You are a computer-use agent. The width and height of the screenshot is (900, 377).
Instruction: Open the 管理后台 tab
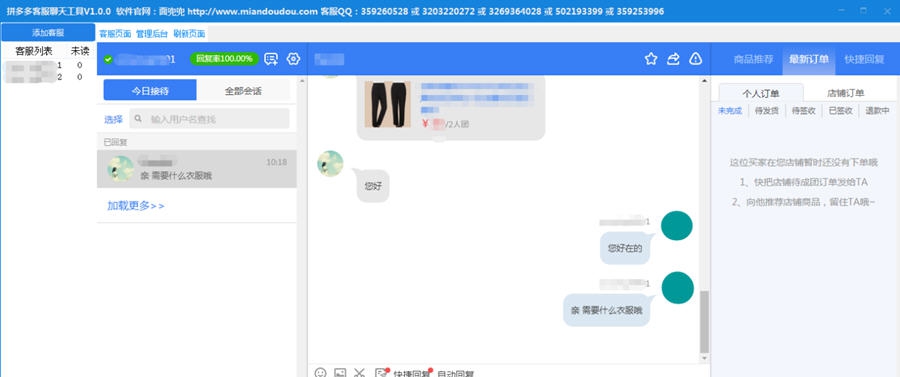coord(152,34)
